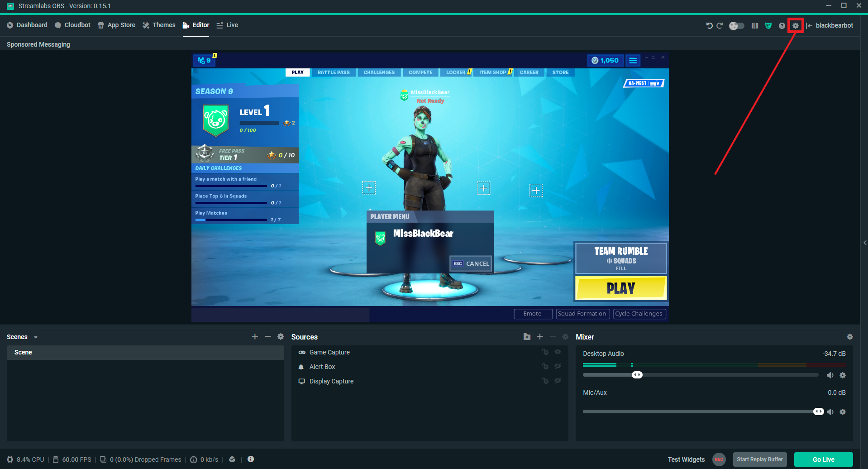868x469 pixels.
Task: Click the Sources panel title
Action: (305, 337)
